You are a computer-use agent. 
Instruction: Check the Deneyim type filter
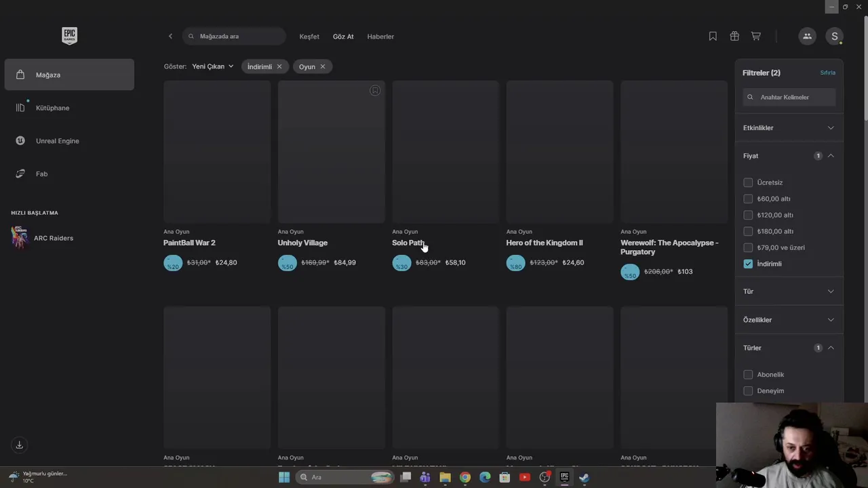coord(748,390)
